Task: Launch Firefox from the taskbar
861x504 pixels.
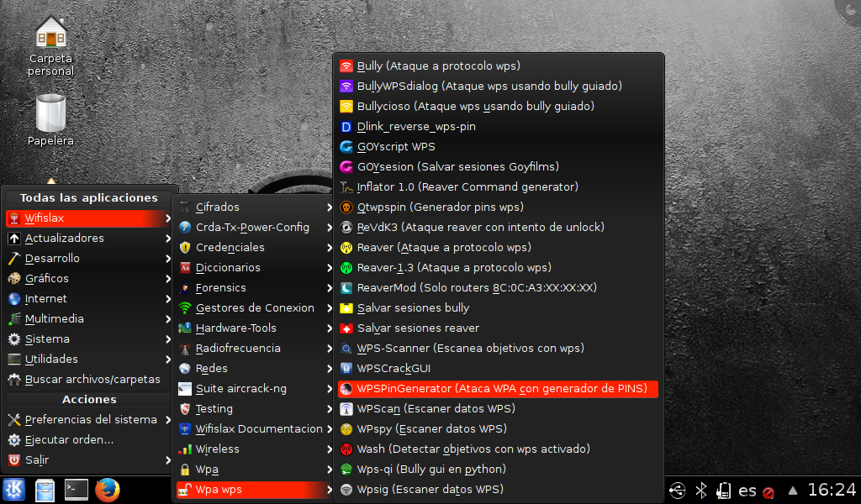Action: pos(108,490)
